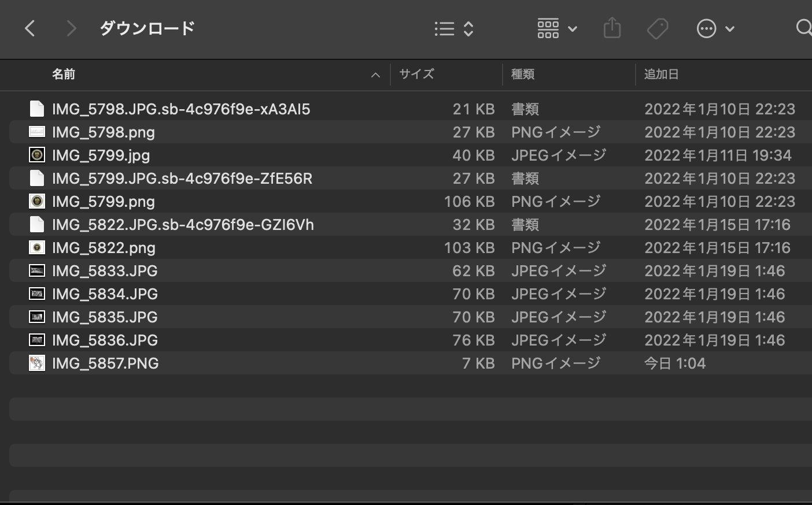
Task: Click the forward navigation arrow
Action: pos(71,28)
